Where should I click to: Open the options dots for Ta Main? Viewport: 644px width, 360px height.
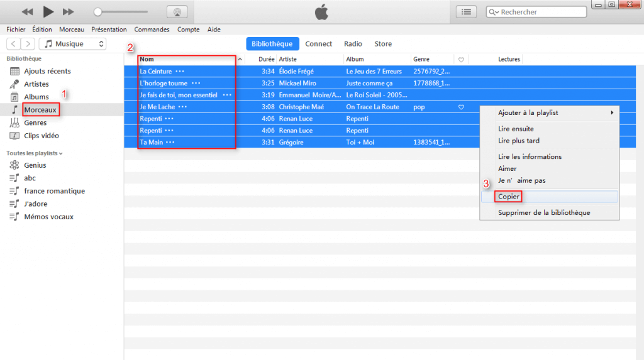click(170, 143)
